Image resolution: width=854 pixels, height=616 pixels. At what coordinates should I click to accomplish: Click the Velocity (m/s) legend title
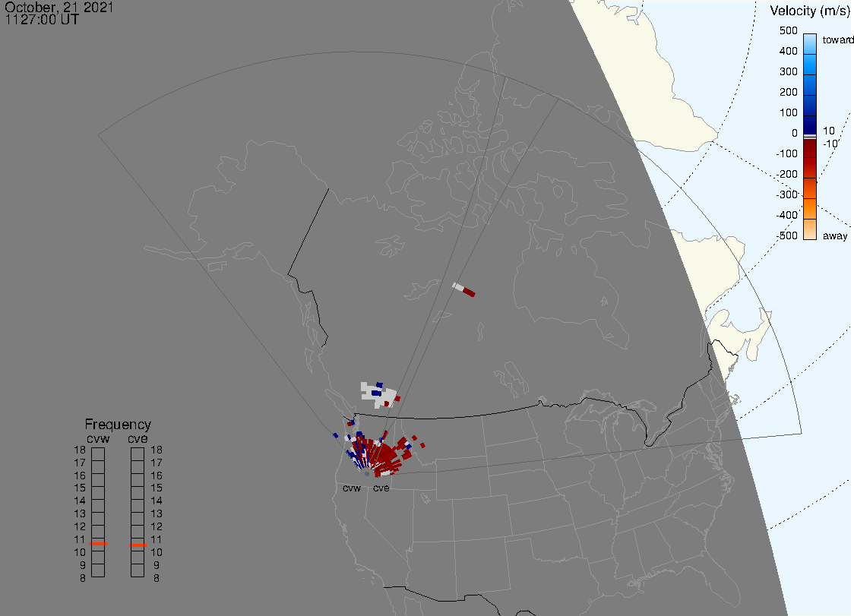[x=810, y=11]
